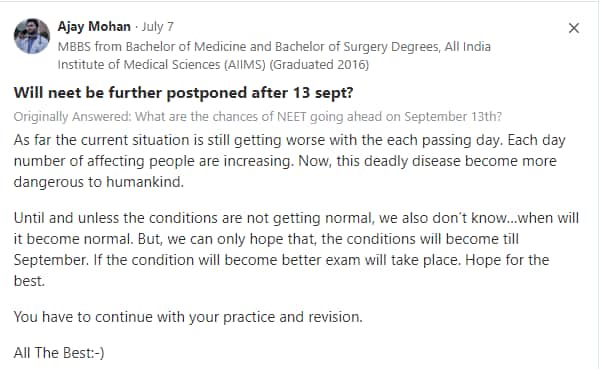Click the "Until and unless the conditions" sentence
The width and height of the screenshot is (599, 369).
[x=296, y=218]
